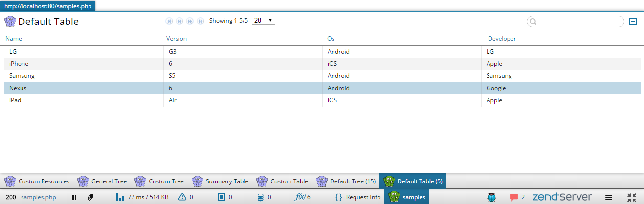Open the Custom Table tab
The image size is (644, 204).
pos(283,181)
